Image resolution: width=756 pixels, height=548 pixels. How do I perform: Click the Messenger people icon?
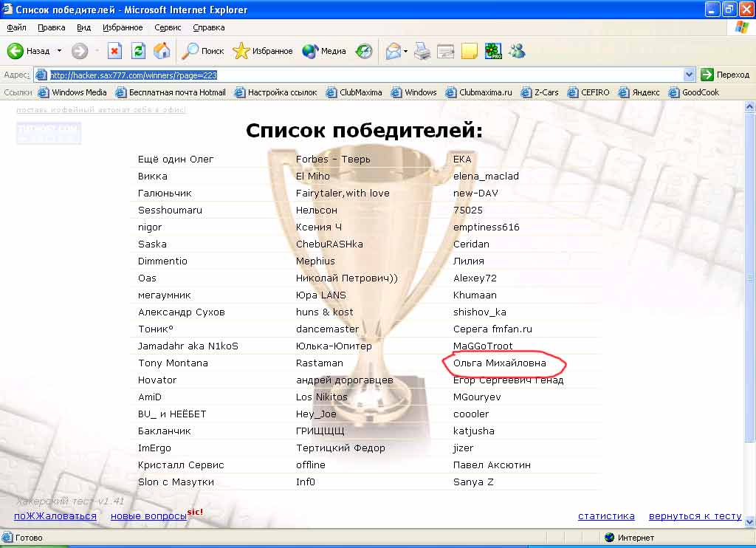[x=517, y=51]
